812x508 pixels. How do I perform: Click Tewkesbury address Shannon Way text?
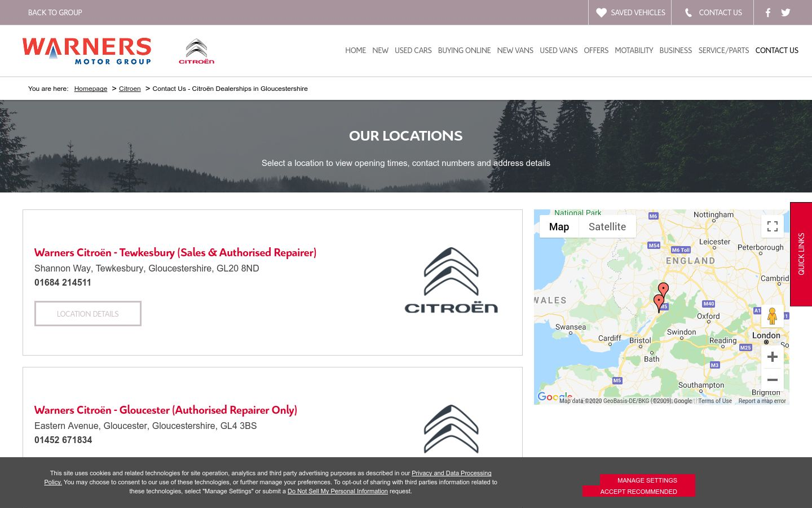click(x=147, y=268)
